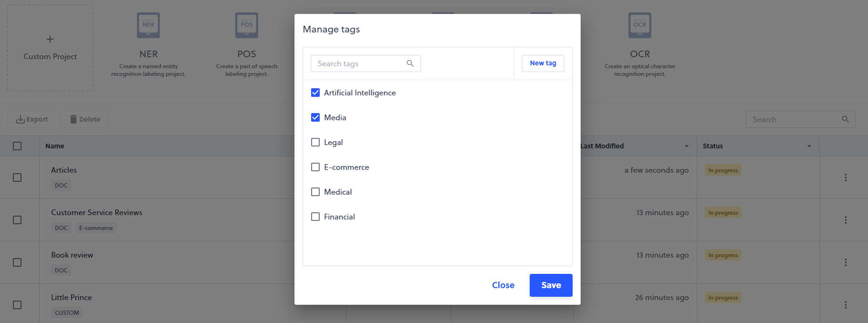Enable the Legal tag checkbox

pos(315,142)
